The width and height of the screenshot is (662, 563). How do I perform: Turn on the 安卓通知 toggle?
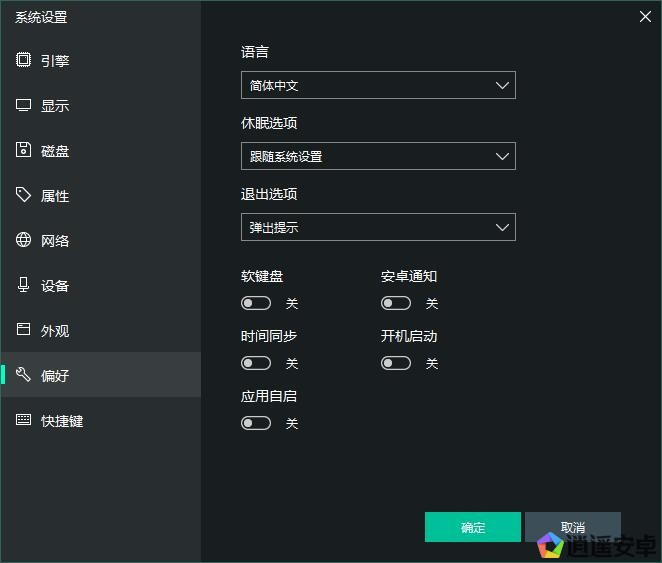pos(396,303)
